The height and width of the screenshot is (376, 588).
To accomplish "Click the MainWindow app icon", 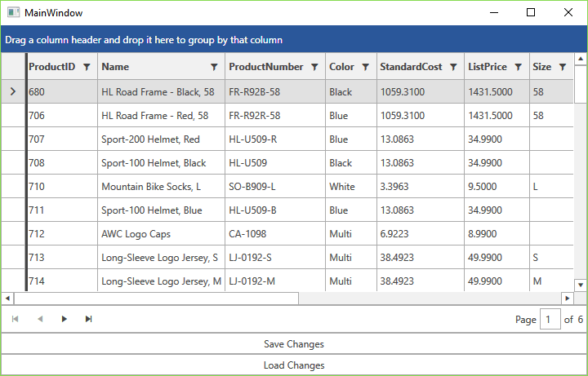I will click(x=14, y=12).
